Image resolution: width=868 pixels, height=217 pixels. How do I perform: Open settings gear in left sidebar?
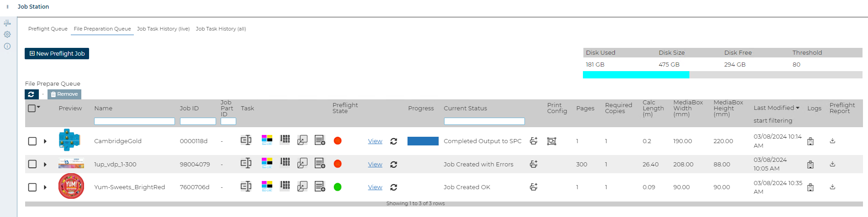(x=7, y=35)
